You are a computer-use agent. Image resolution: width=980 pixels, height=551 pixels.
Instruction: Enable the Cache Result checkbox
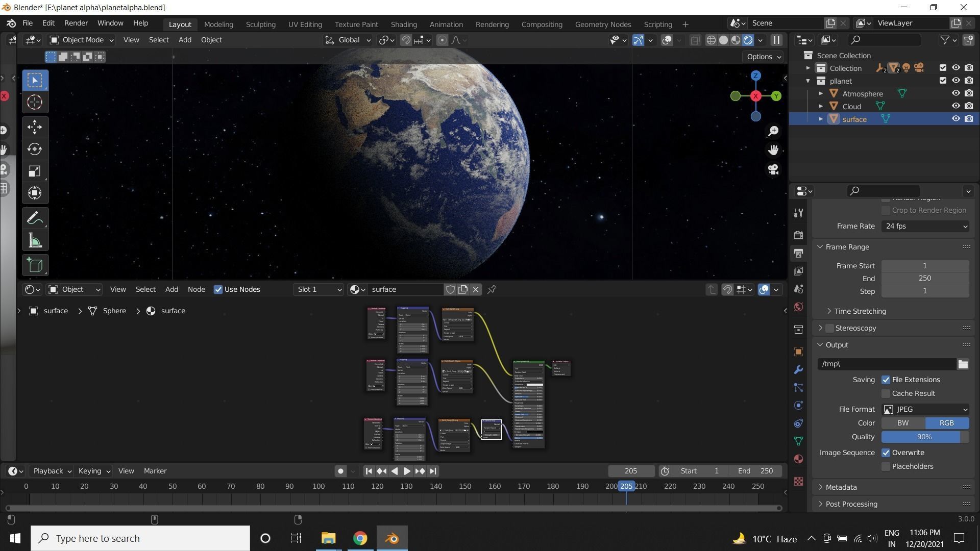click(x=886, y=393)
